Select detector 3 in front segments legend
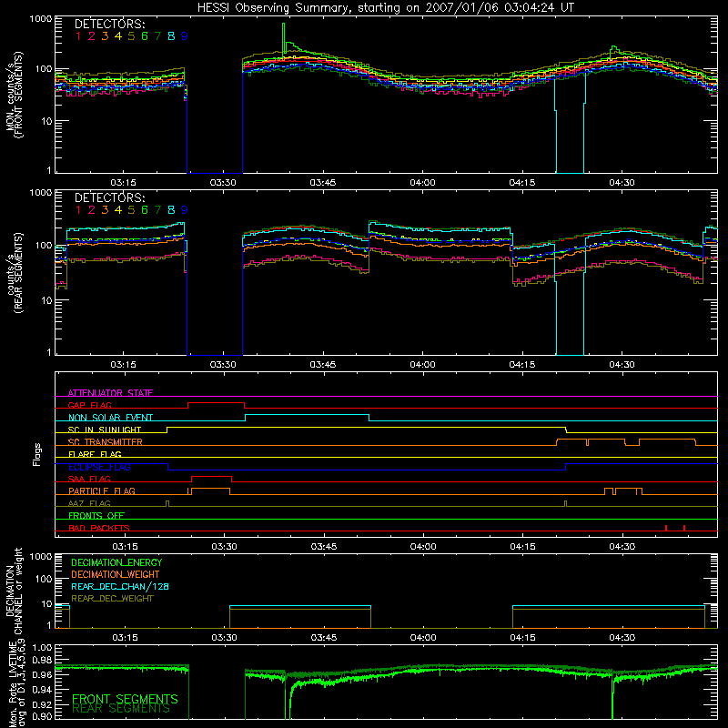Viewport: 728px width, 728px height. [x=105, y=36]
